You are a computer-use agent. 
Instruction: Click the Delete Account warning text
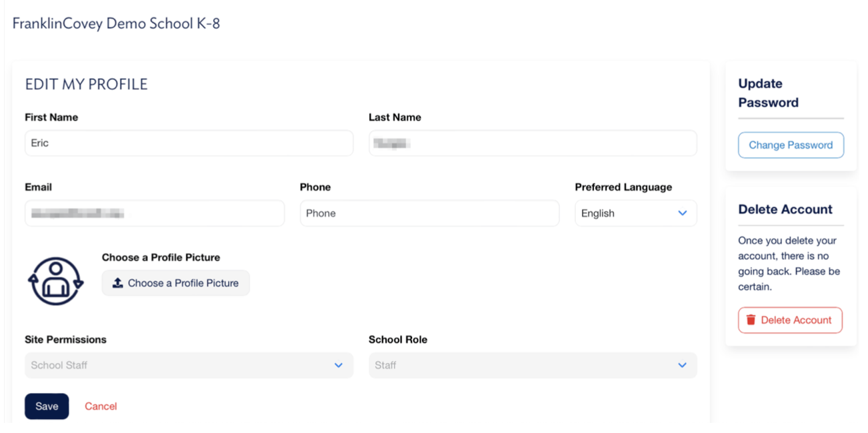pyautogui.click(x=789, y=264)
